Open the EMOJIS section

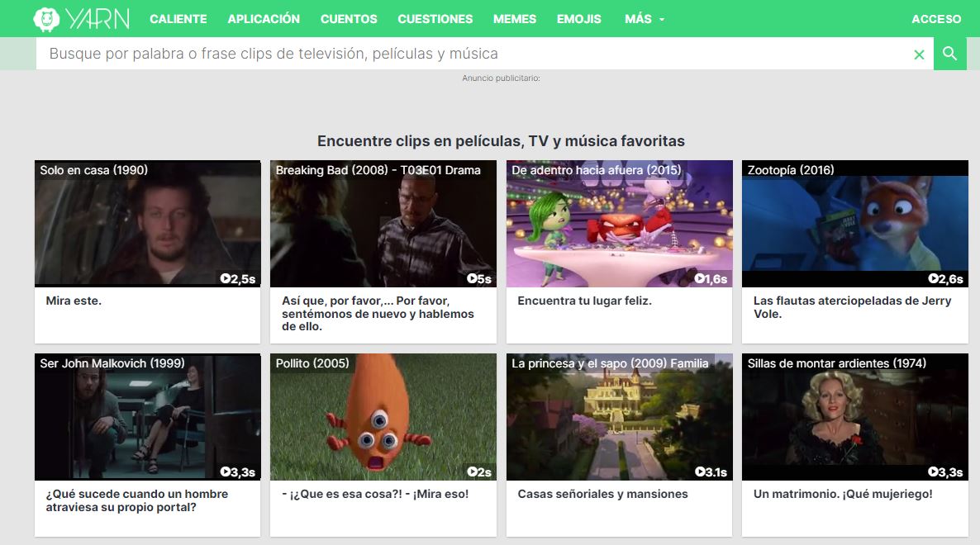(579, 18)
